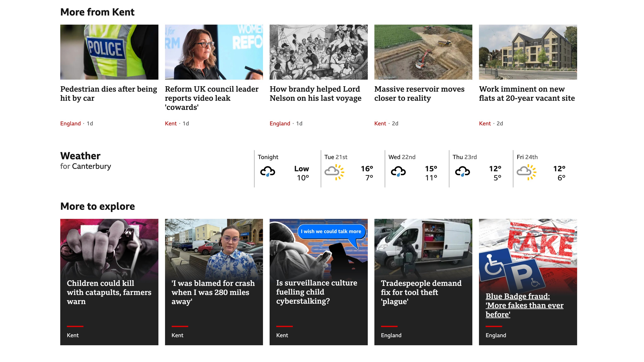
Task: Open 'Blue Badge fraud' underlined headline
Action: [x=524, y=305]
